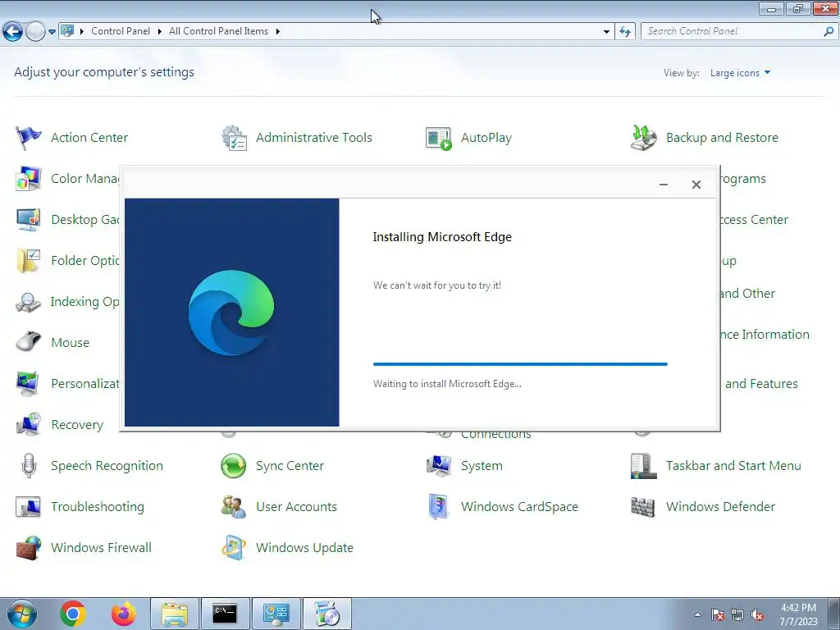Expand arrow after All Control Panel Items

[x=277, y=32]
